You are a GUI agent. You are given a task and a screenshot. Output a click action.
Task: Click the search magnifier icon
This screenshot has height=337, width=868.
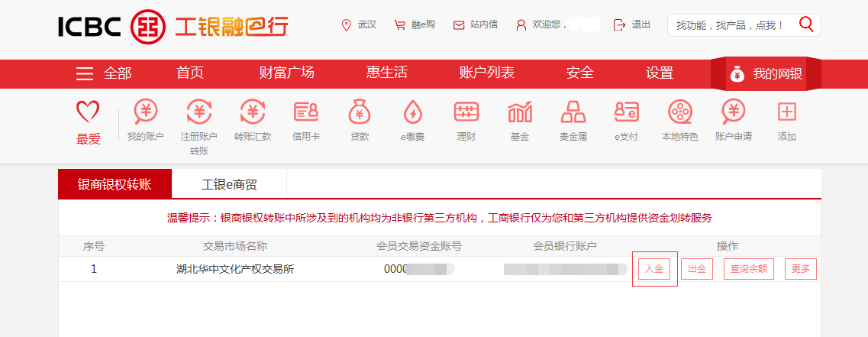[807, 24]
